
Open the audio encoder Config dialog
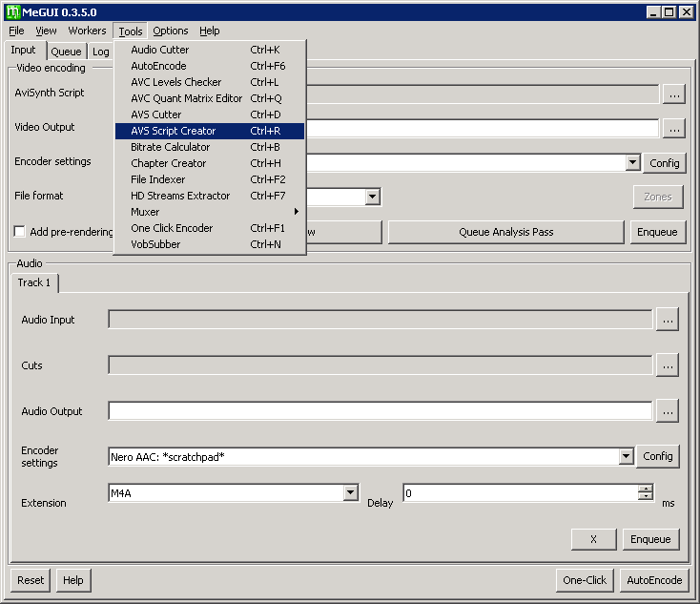click(x=657, y=456)
